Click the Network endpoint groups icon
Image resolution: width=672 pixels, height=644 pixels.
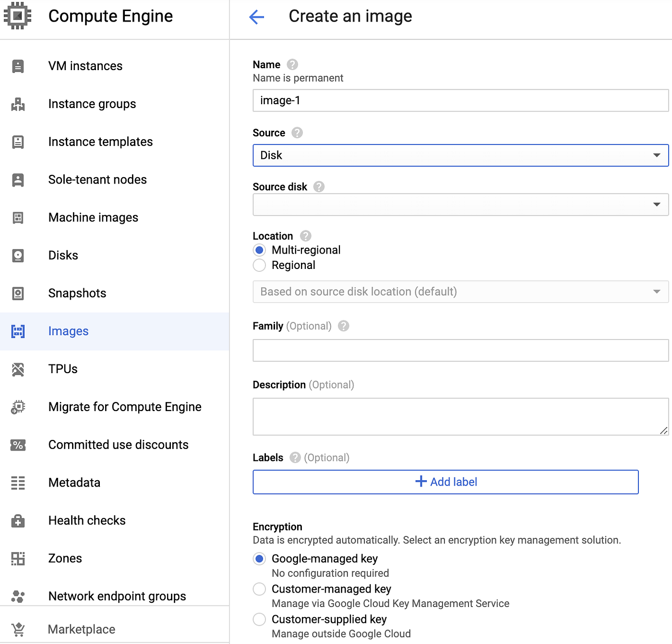click(18, 596)
